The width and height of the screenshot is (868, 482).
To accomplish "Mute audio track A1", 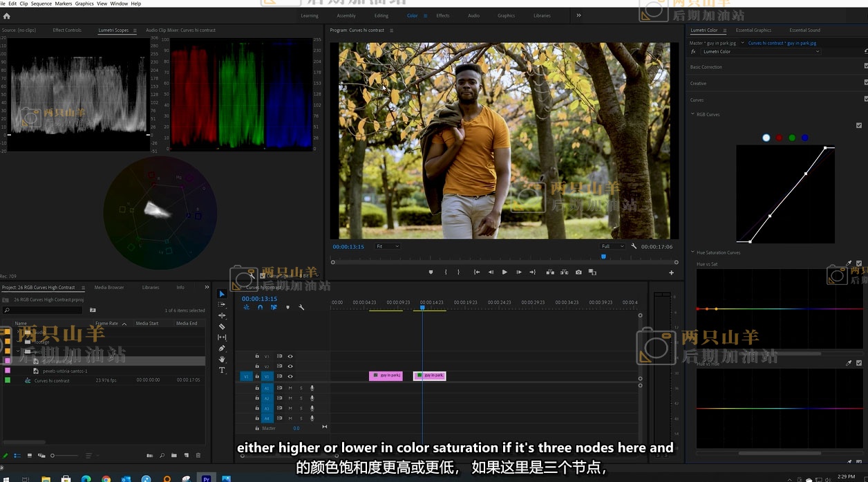I will click(x=290, y=388).
